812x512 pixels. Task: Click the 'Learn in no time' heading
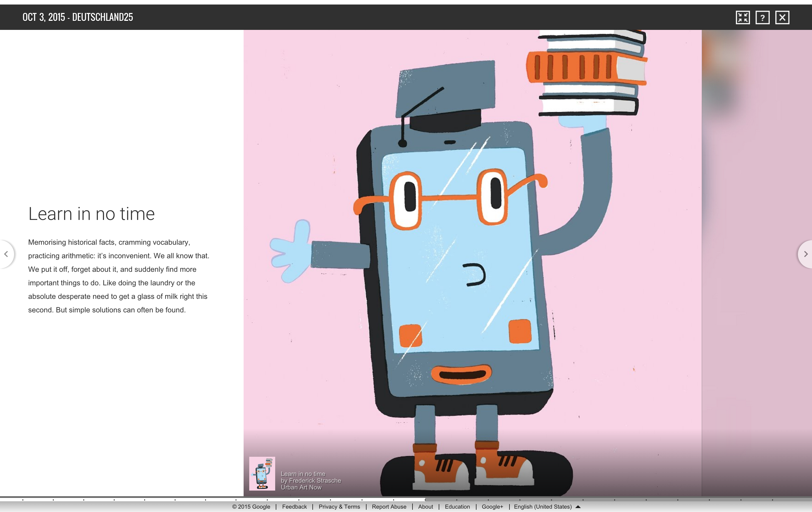[x=91, y=214]
